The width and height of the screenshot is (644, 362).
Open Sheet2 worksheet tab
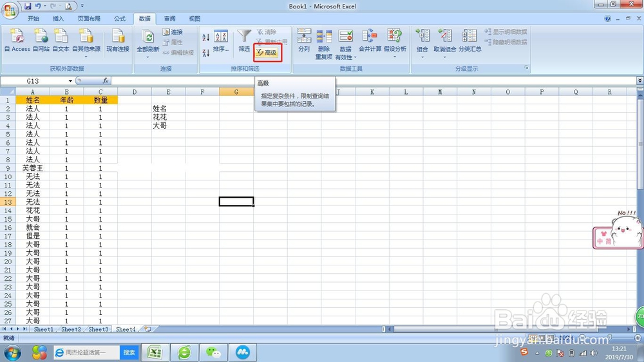pos(71,329)
